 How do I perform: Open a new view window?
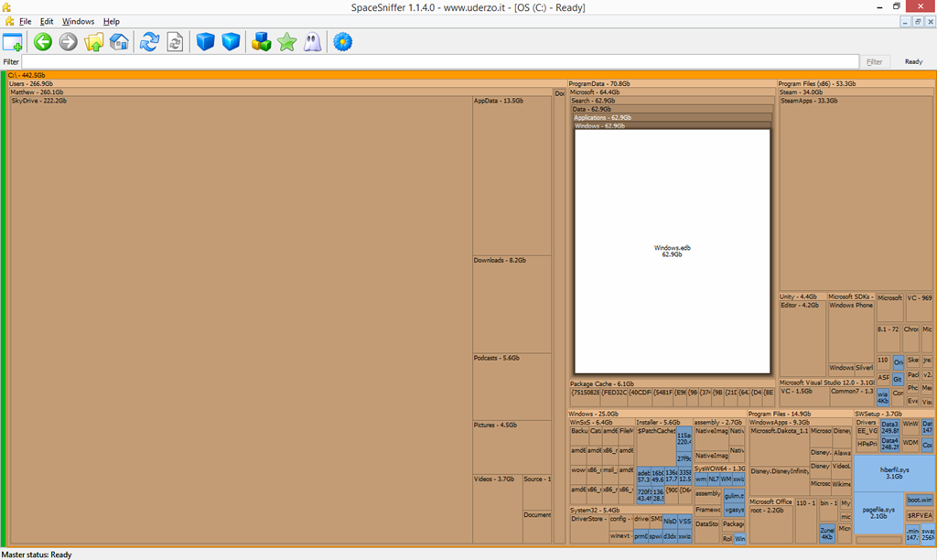point(13,42)
